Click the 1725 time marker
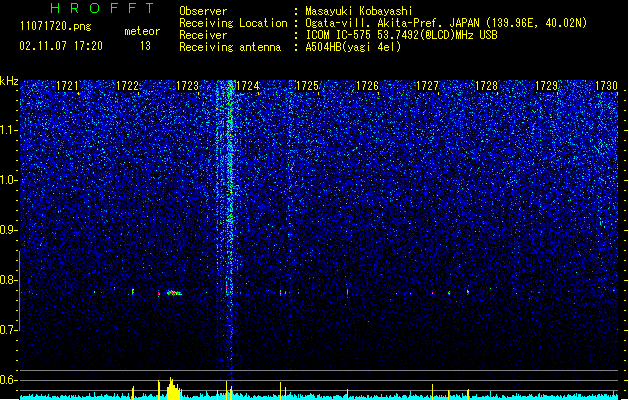 tap(307, 86)
